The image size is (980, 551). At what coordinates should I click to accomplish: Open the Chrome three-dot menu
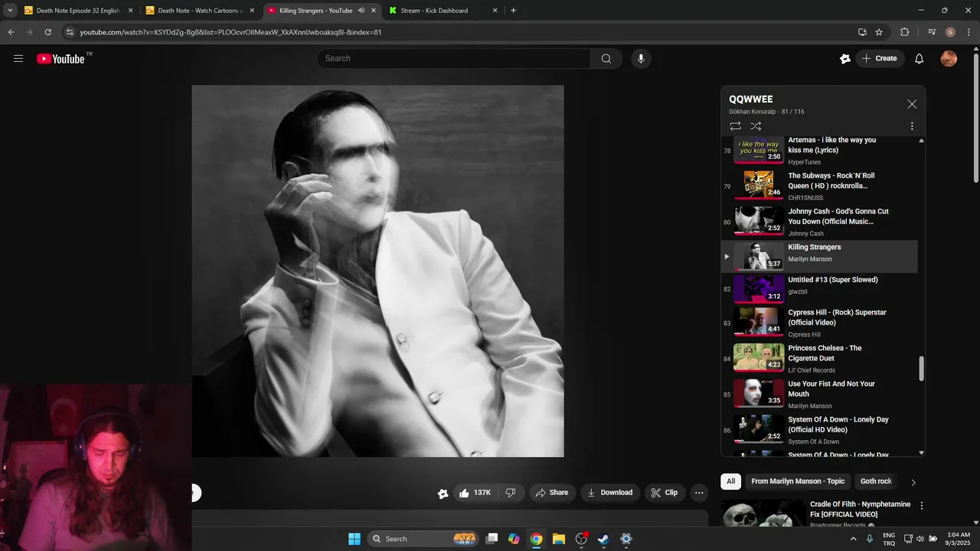point(969,32)
